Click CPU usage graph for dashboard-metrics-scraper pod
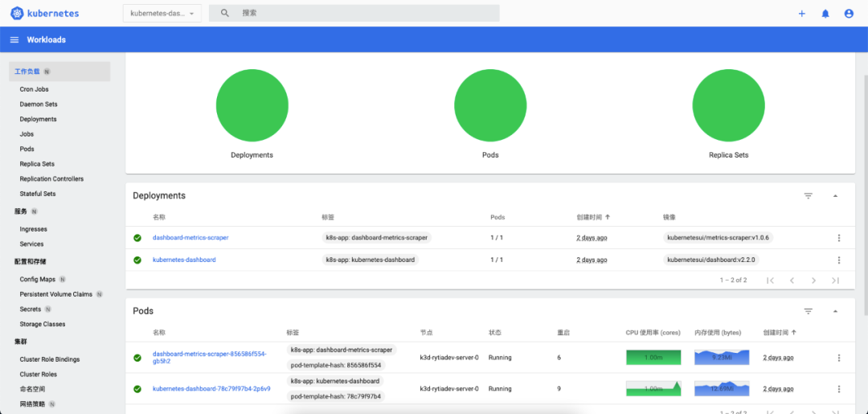This screenshot has height=414, width=868. (653, 358)
